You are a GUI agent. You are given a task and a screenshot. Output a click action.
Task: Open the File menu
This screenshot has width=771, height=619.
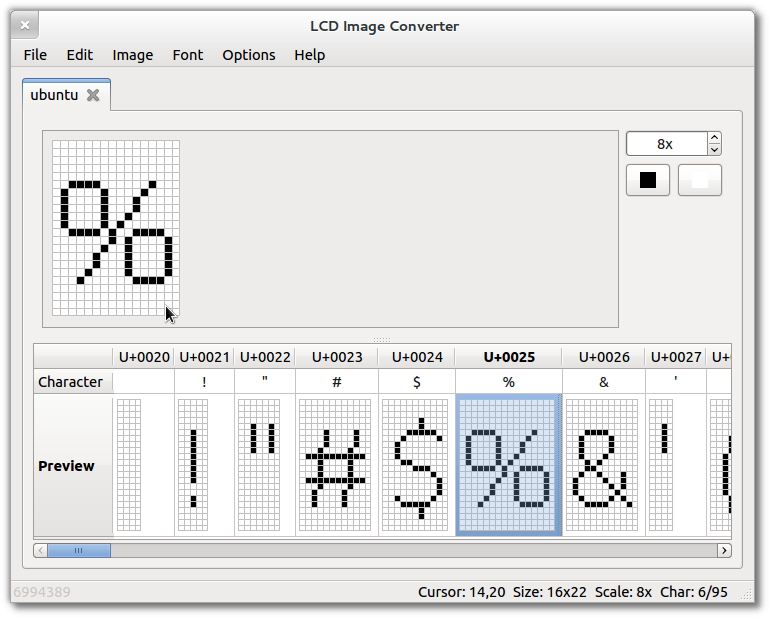coord(35,55)
